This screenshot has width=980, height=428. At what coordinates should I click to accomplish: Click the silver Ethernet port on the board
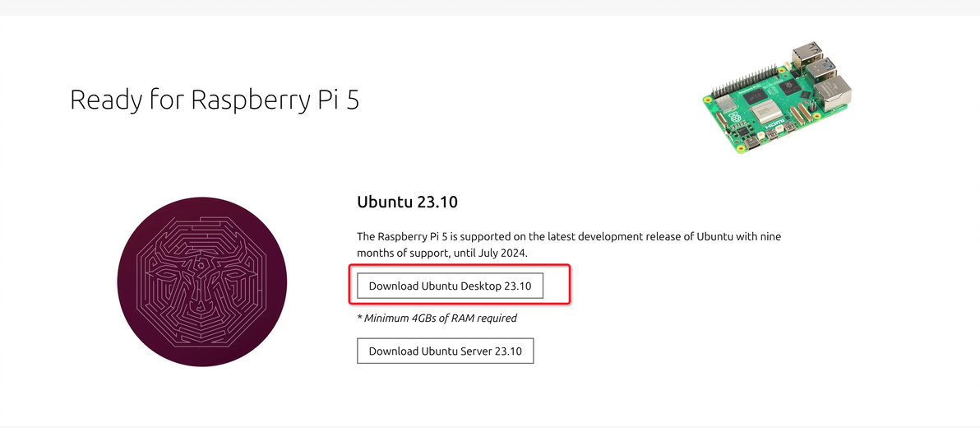pyautogui.click(x=833, y=94)
